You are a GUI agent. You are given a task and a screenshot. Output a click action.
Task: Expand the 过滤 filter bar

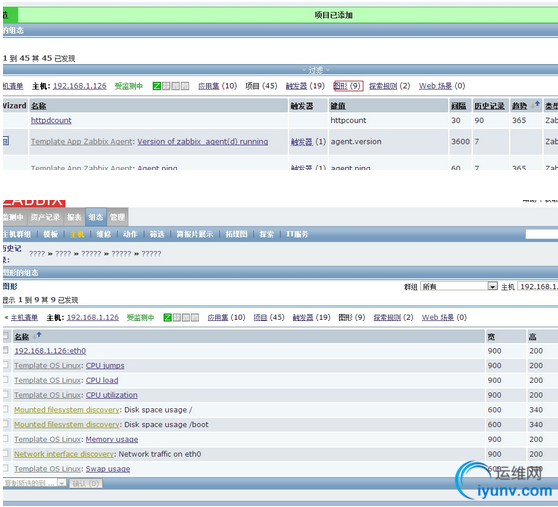(x=316, y=70)
